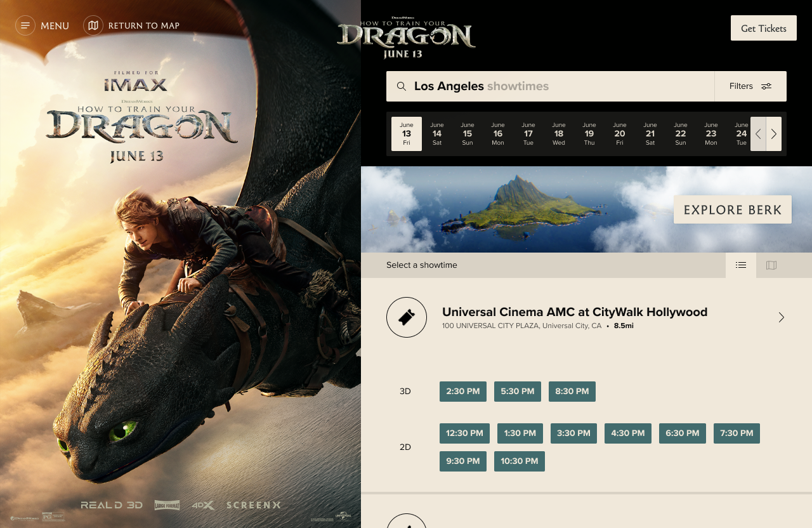Viewport: 812px width, 528px height.
Task: Click the search magnifier icon
Action: tap(401, 86)
